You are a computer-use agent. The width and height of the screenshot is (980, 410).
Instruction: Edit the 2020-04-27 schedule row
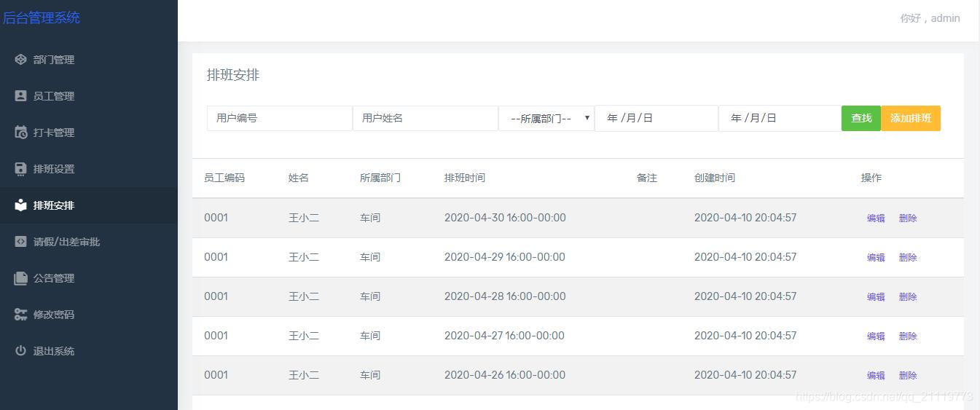(x=876, y=336)
